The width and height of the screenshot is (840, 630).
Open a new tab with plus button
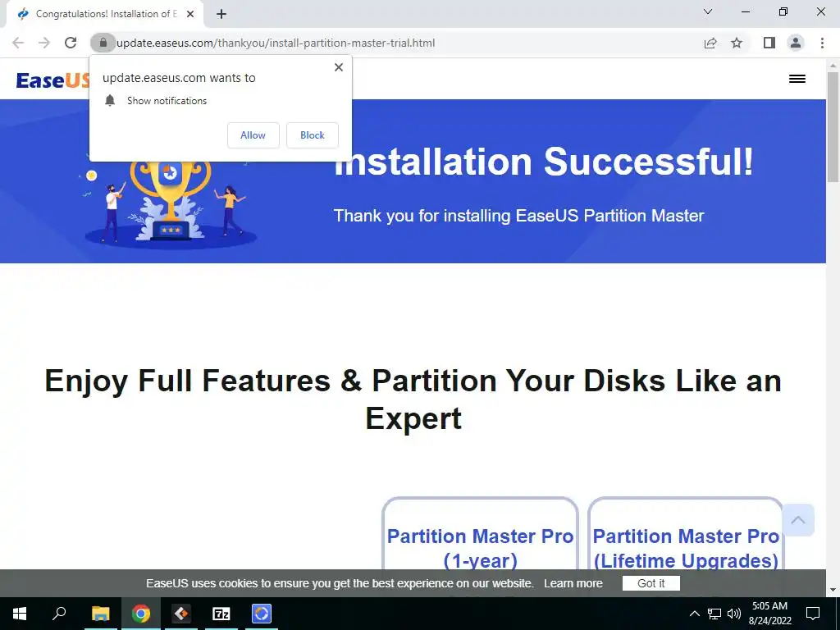point(221,14)
